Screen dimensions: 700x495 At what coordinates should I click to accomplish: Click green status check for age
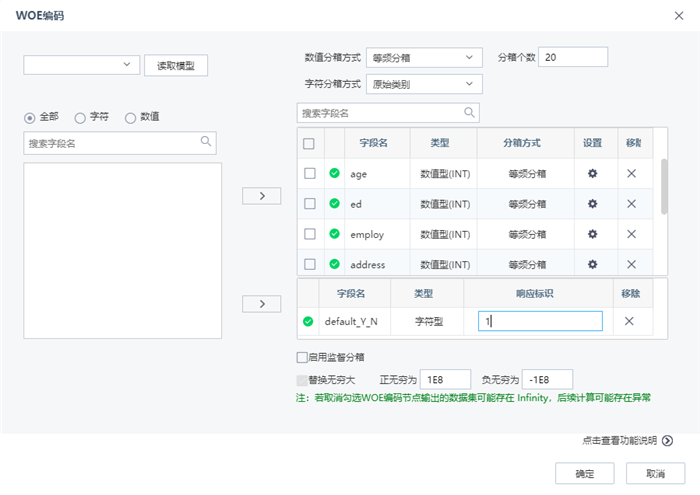[x=334, y=173]
